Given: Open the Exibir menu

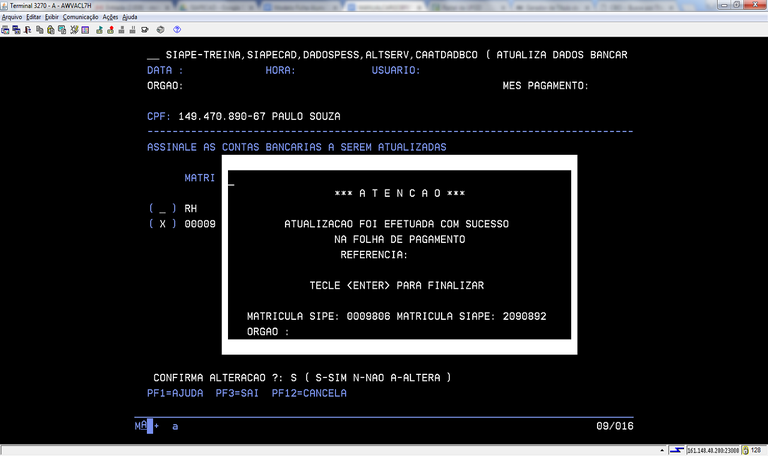Looking at the screenshot, I should [51, 17].
